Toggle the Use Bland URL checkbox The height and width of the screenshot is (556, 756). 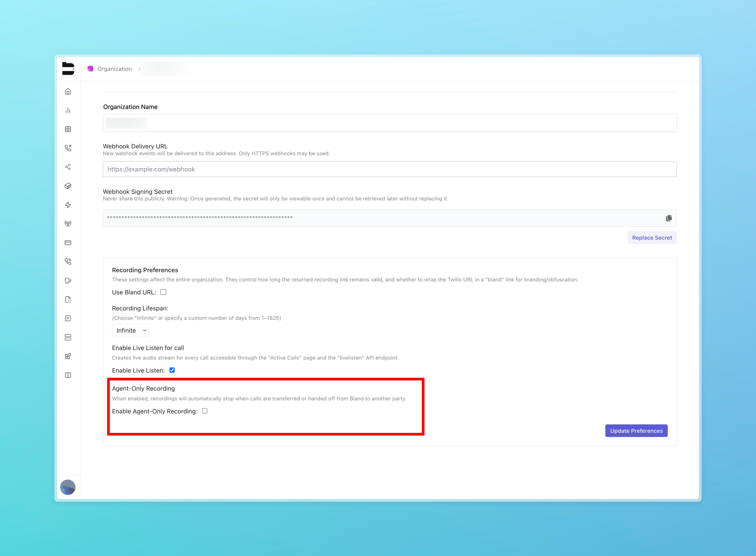(163, 292)
